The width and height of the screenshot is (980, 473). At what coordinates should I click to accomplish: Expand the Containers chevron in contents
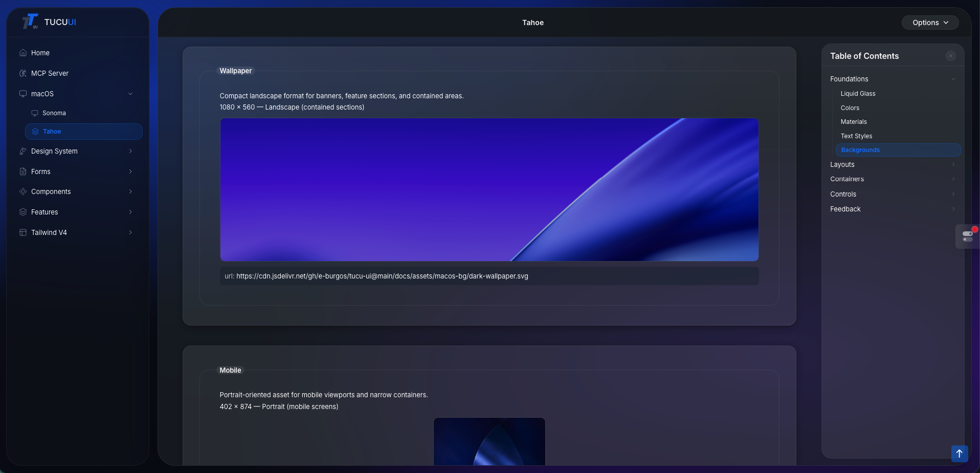tap(953, 179)
